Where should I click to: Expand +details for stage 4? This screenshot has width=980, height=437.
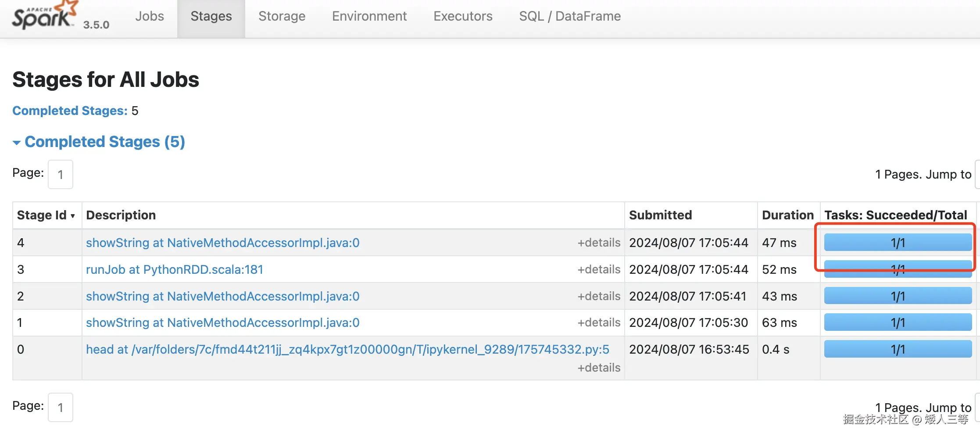598,243
